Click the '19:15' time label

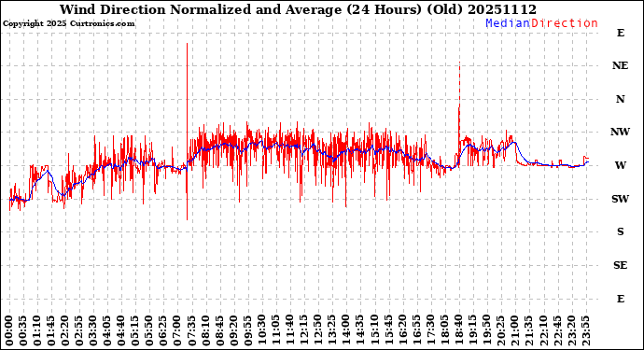pyautogui.click(x=472, y=331)
